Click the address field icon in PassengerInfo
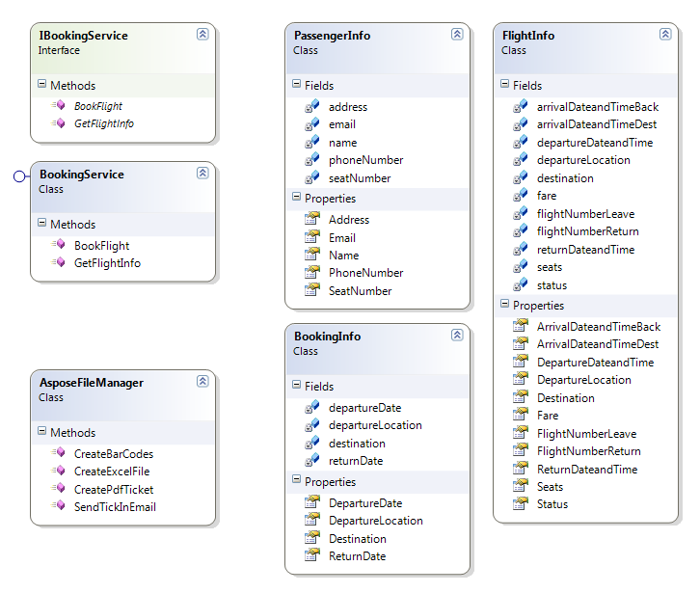700x593 pixels. 312,107
